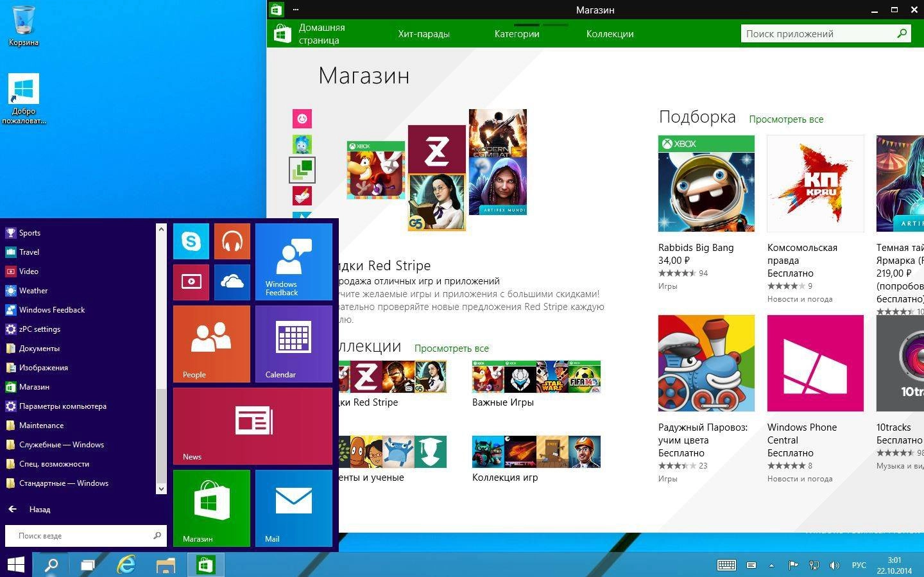Open the News tile
Viewport: 924px width, 577px height.
253,426
